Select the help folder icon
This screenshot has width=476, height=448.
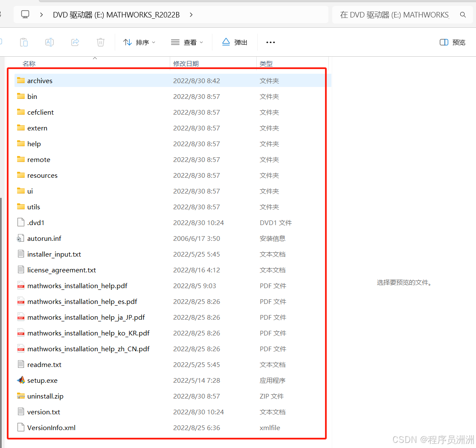[21, 144]
